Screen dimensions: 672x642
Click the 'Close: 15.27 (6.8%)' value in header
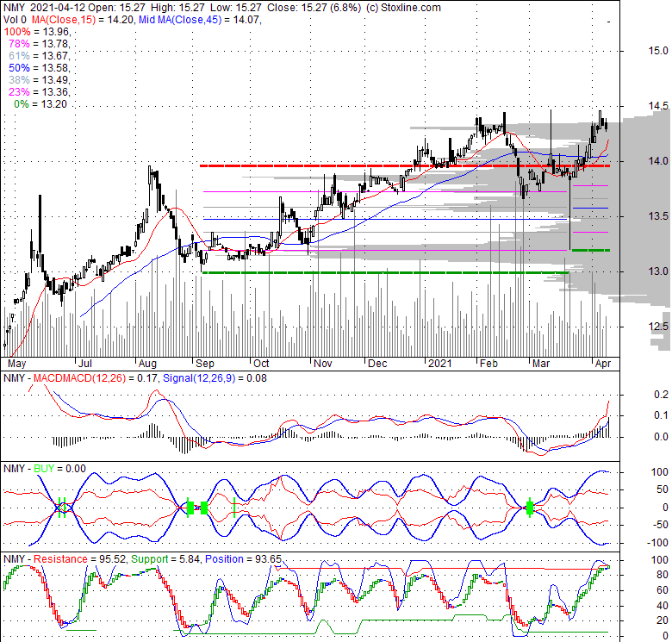point(314,8)
